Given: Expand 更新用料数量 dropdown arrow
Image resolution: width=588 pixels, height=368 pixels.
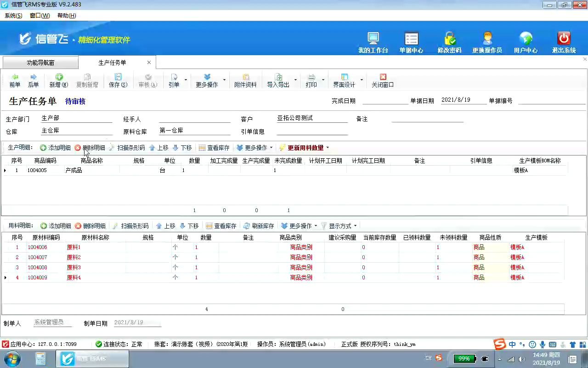Looking at the screenshot, I should pos(328,148).
